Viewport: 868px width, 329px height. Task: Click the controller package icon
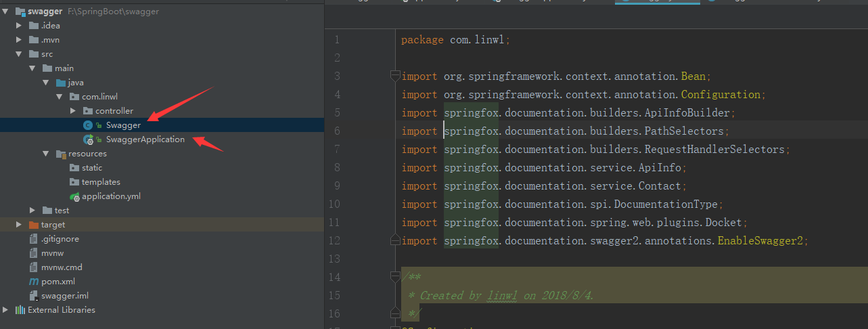click(x=88, y=111)
